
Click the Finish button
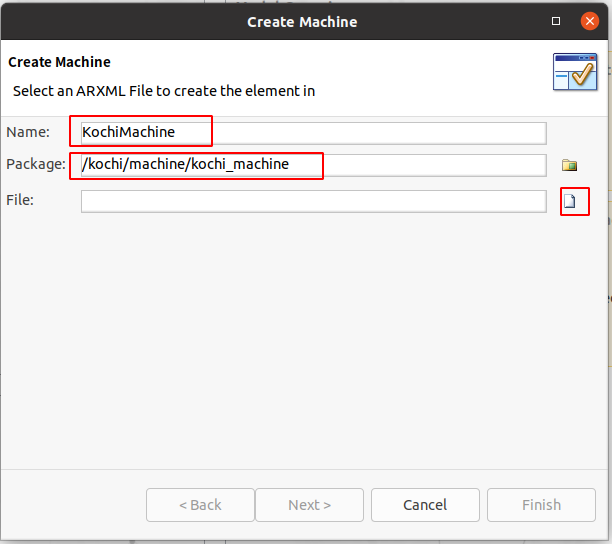pos(541,505)
